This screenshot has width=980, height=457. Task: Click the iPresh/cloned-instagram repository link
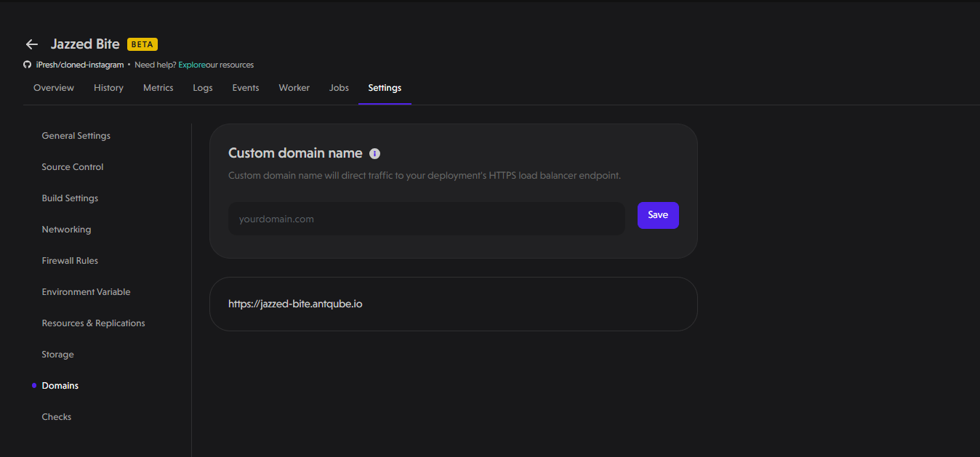[x=80, y=65]
